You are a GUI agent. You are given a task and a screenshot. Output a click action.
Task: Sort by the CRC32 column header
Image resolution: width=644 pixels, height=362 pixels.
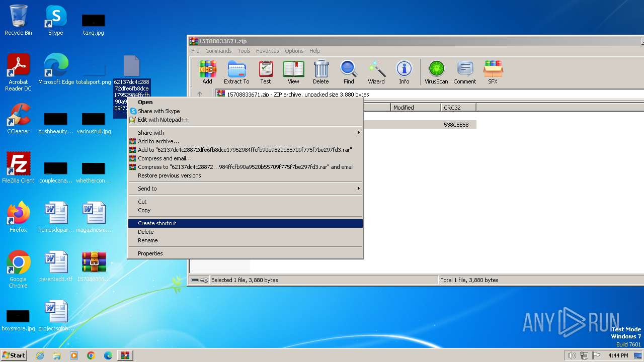tap(458, 107)
